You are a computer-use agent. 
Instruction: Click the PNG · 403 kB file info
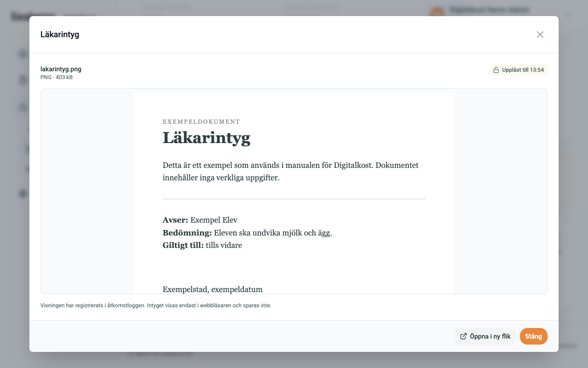tap(57, 77)
